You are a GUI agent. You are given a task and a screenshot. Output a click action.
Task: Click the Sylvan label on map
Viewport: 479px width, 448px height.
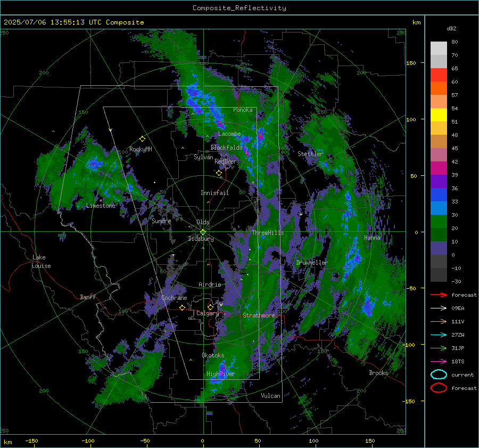tap(203, 157)
